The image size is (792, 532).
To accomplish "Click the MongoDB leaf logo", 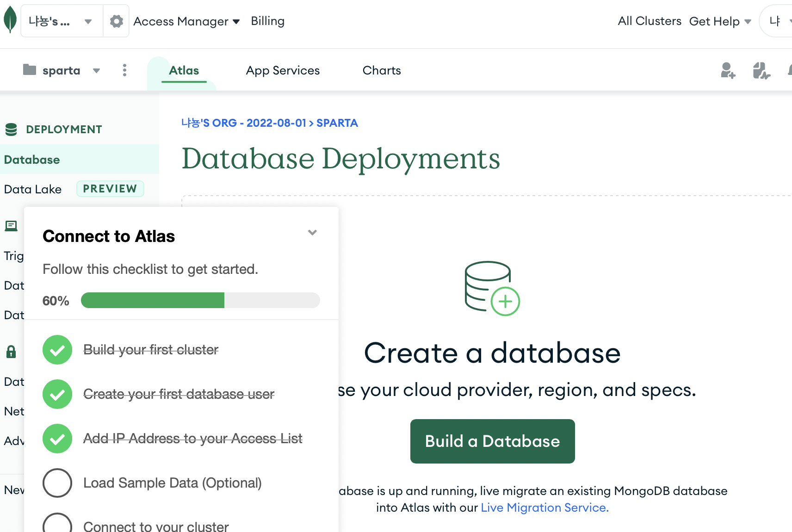I will pyautogui.click(x=10, y=20).
